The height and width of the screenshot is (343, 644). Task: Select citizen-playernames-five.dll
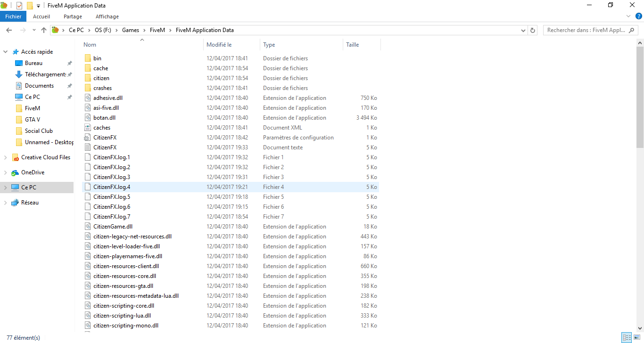[128, 256]
